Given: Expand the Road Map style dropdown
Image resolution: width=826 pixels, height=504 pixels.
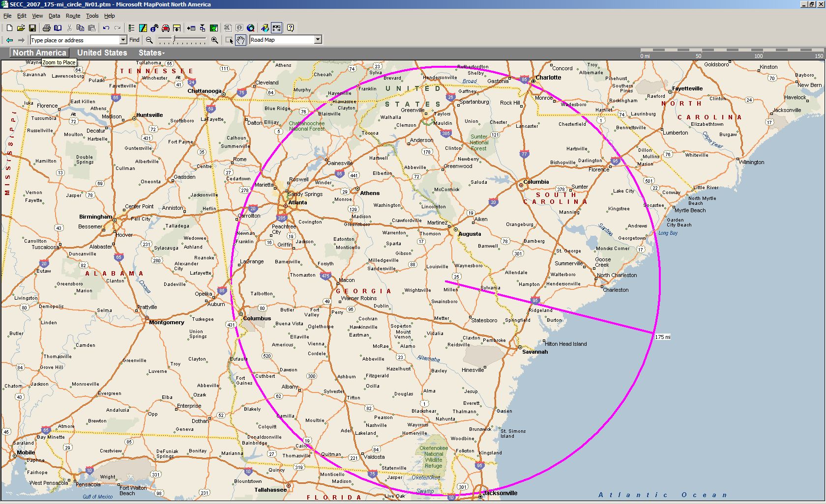Looking at the screenshot, I should [x=318, y=40].
